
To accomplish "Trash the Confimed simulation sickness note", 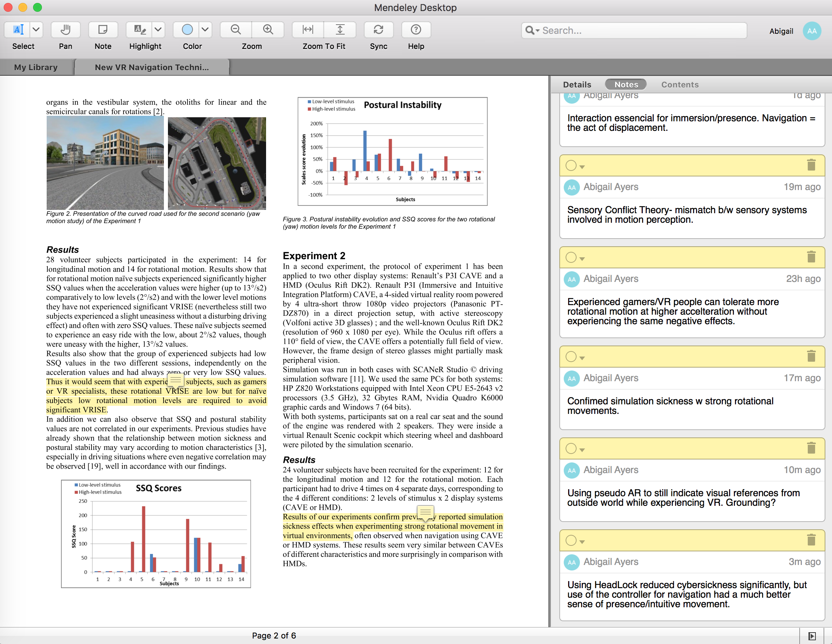I will [x=811, y=356].
